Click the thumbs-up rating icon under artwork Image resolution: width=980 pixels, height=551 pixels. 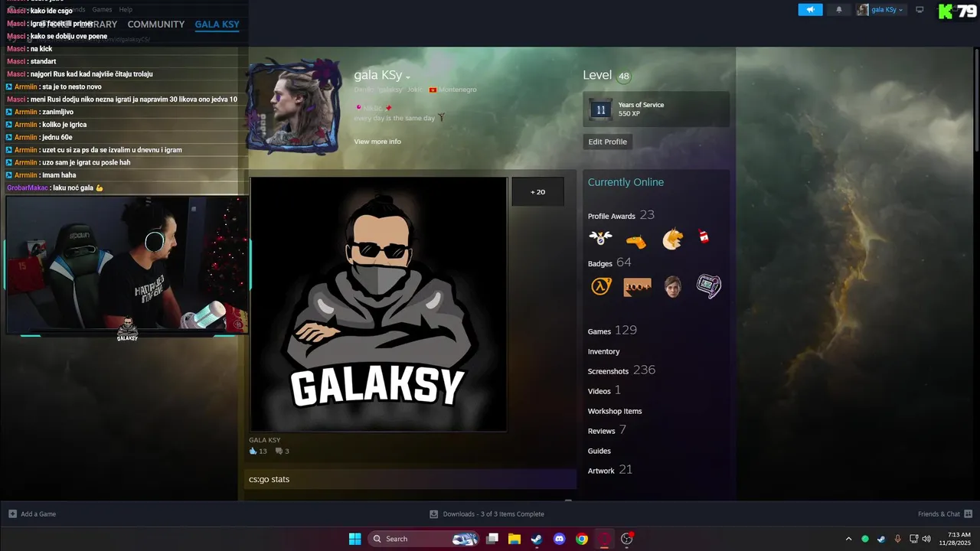pyautogui.click(x=253, y=452)
